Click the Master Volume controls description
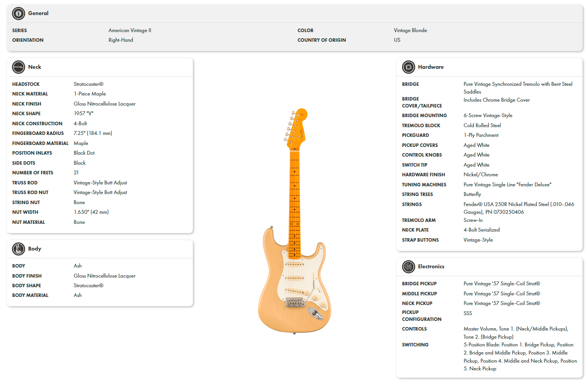The image size is (588, 387). 516,333
